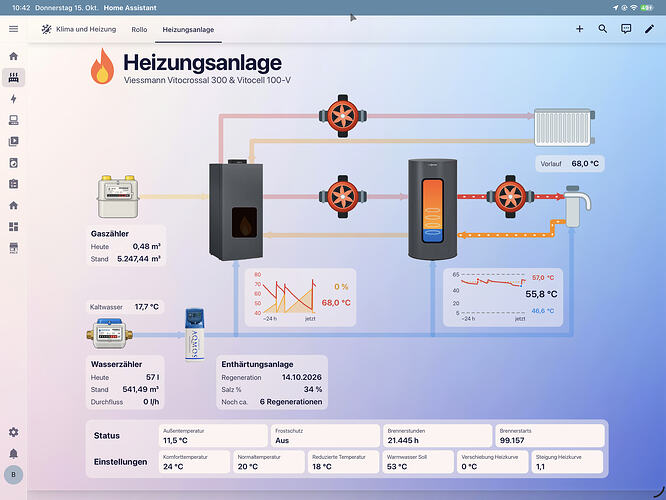Viewport: 666px width, 500px height.
Task: Click Gaszähler Stand 5.247,44 m³ value
Action: coord(138,259)
